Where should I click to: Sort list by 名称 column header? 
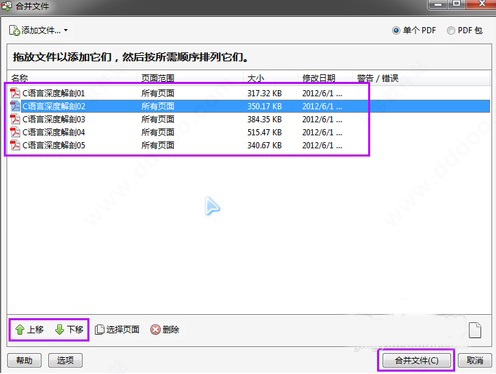[20, 78]
